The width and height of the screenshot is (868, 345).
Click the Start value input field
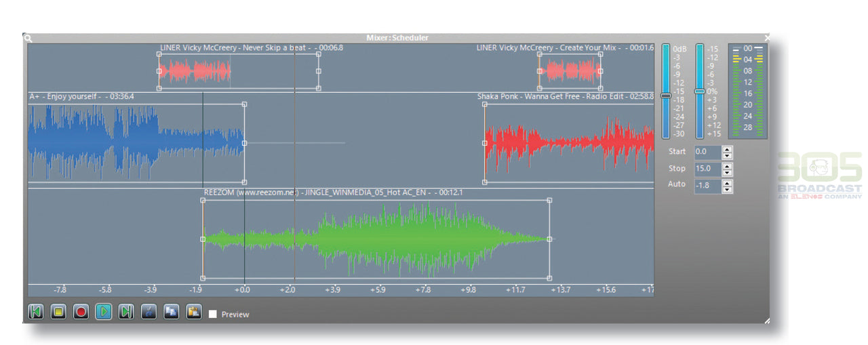tap(707, 152)
